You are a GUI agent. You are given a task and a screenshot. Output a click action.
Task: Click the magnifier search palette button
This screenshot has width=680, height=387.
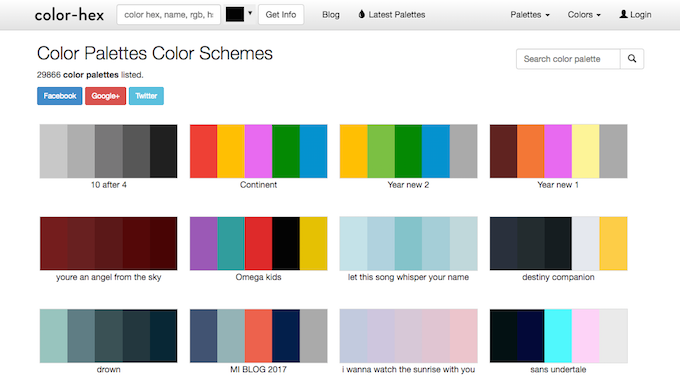point(632,59)
